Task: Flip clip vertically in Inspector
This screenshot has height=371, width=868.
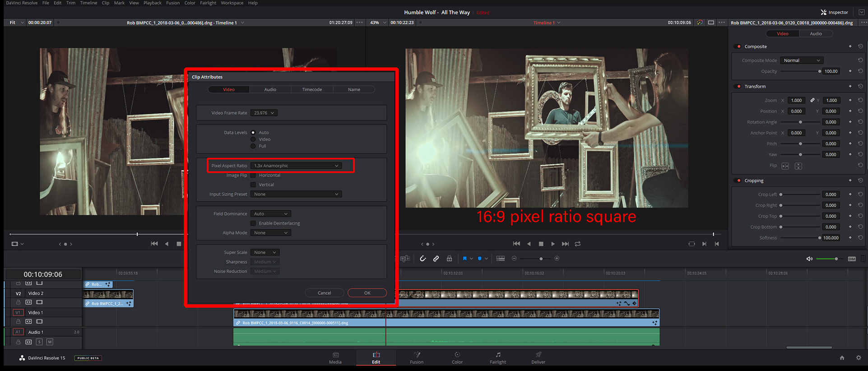Action: click(798, 166)
